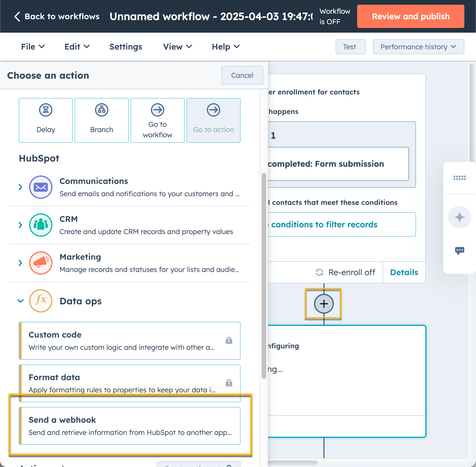Click the back arrow chevron icon
Viewport: 476px width, 467px height.
pyautogui.click(x=17, y=17)
